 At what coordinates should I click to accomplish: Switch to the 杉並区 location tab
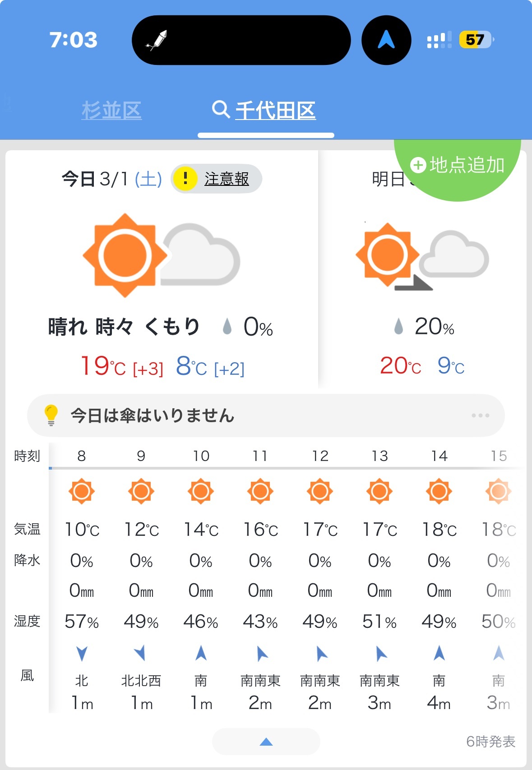pyautogui.click(x=111, y=110)
